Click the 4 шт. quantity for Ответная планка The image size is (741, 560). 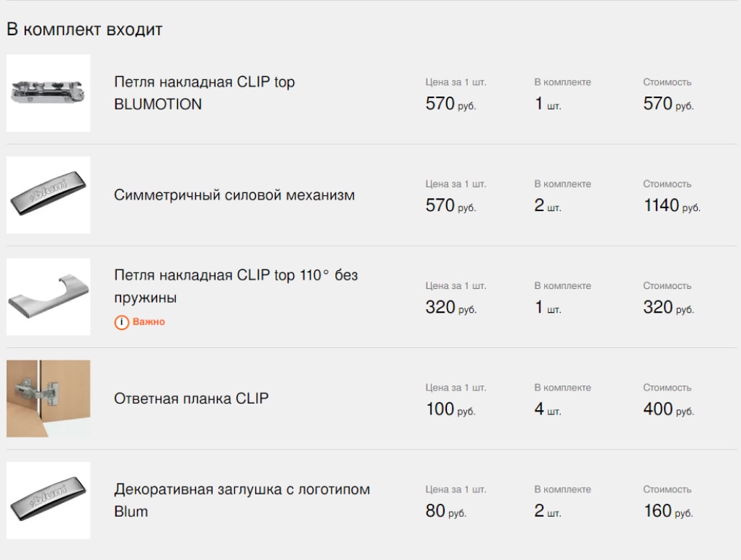548,409
